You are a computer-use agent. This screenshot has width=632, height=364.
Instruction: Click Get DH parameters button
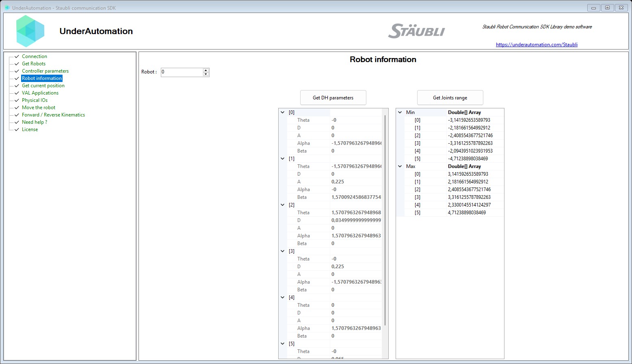[333, 98]
